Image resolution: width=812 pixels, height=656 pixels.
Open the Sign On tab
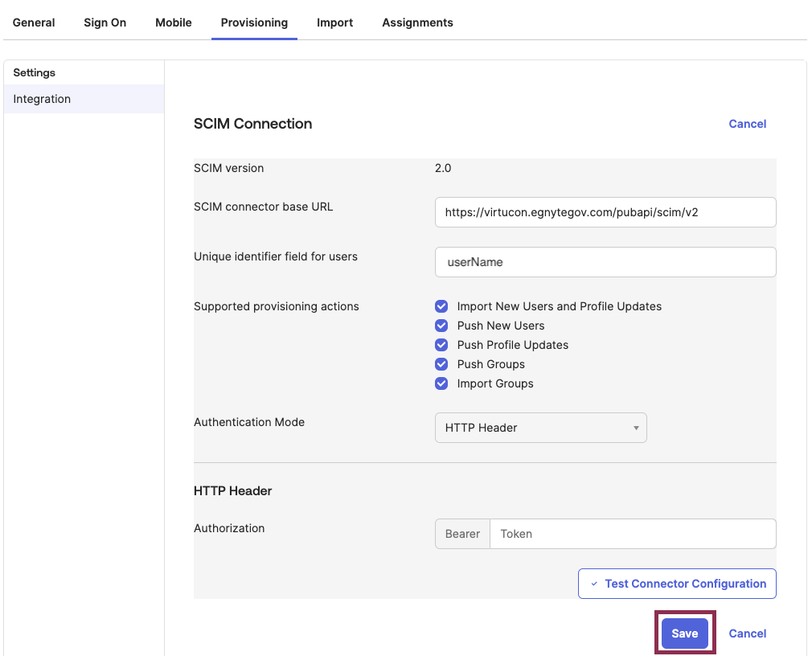point(105,23)
